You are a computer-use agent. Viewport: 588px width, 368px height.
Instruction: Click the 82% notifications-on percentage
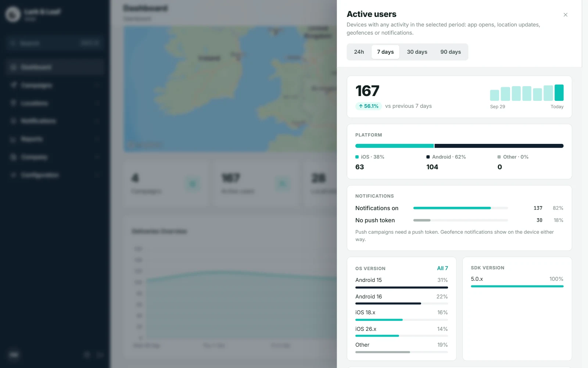point(558,208)
